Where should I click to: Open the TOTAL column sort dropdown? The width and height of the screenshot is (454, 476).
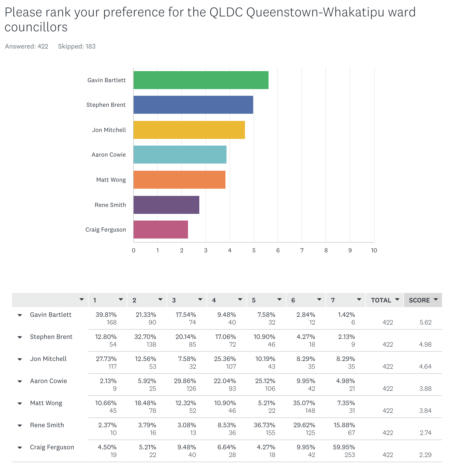point(397,299)
